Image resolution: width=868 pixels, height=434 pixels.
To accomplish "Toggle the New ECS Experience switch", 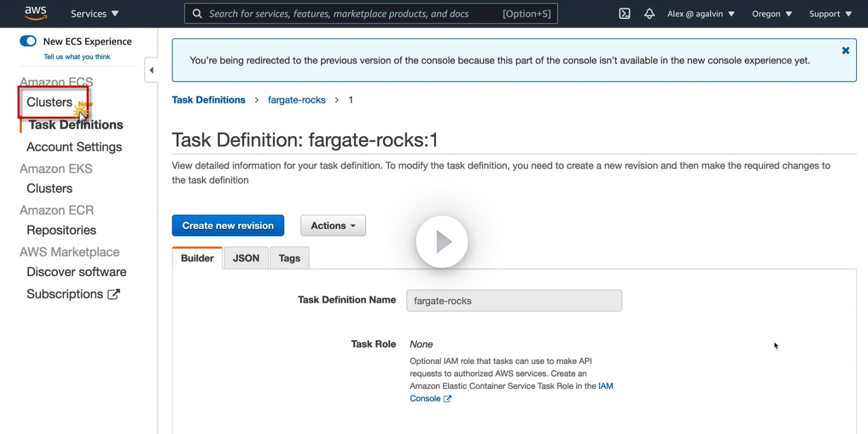I will pos(28,41).
